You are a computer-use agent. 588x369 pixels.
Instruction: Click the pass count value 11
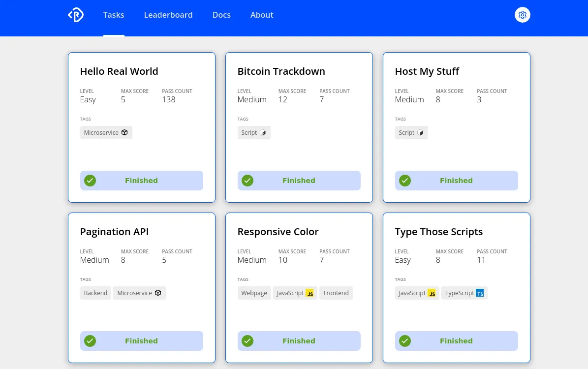point(481,260)
